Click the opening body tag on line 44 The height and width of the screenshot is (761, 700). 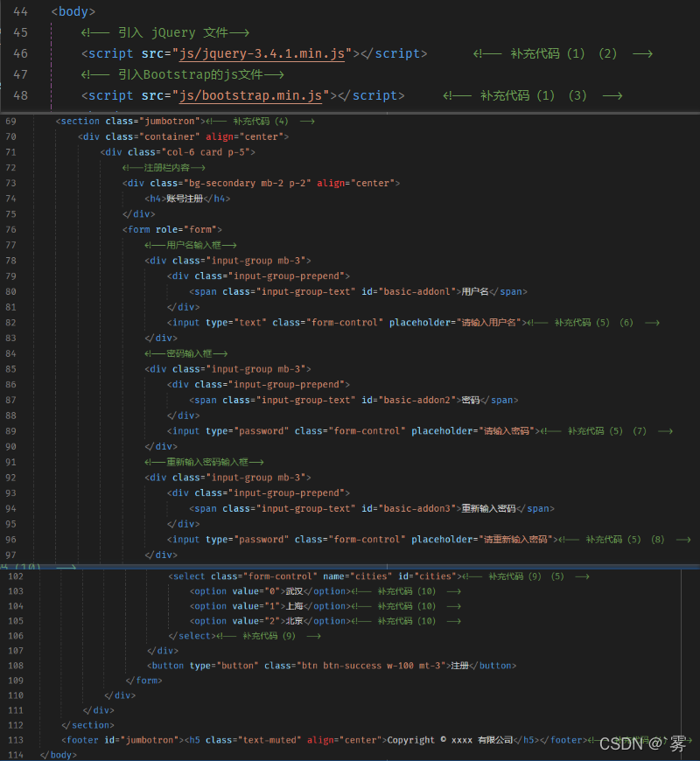pyautogui.click(x=73, y=11)
